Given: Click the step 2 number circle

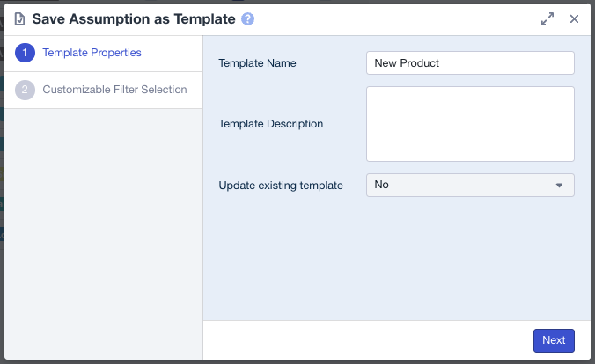Looking at the screenshot, I should [x=26, y=90].
